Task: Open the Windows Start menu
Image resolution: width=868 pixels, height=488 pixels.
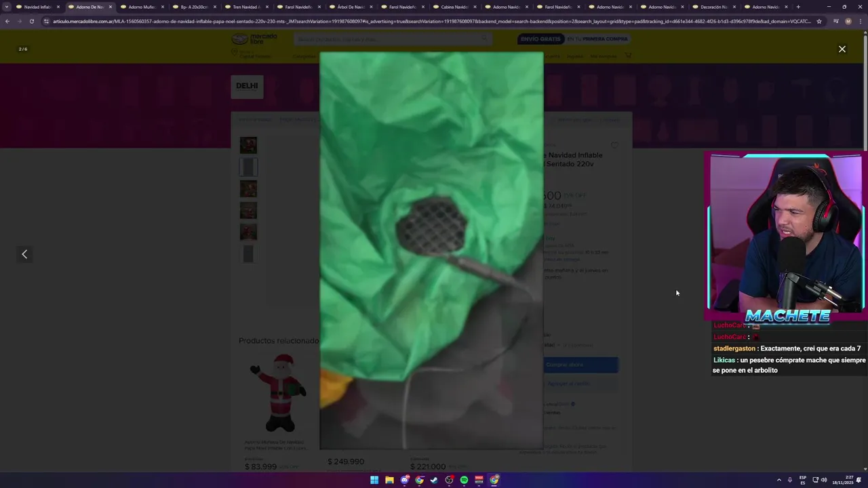Action: pyautogui.click(x=374, y=480)
